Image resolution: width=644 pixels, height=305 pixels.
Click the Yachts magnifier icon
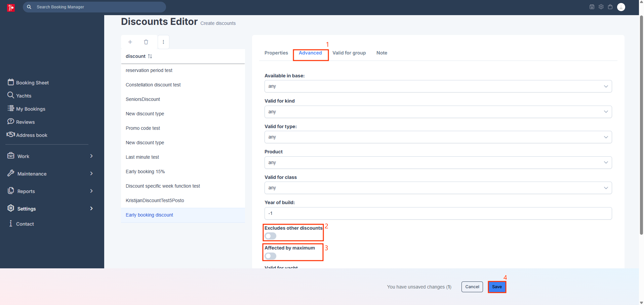coord(11,95)
